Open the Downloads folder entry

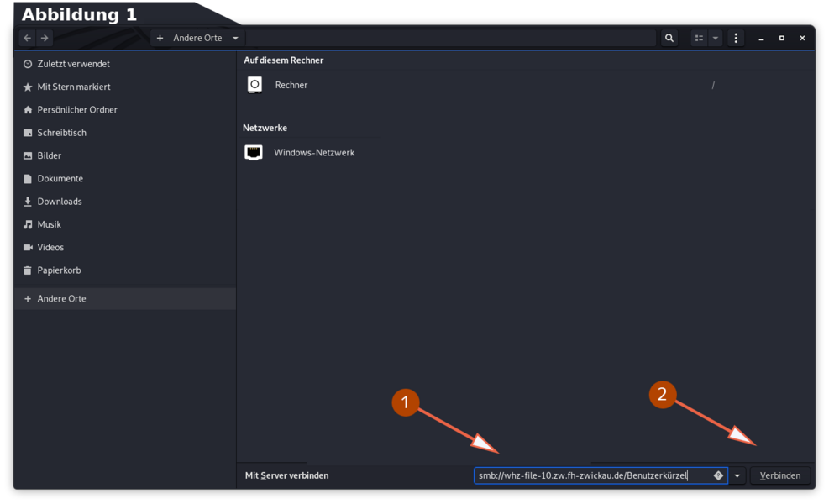coord(125,202)
